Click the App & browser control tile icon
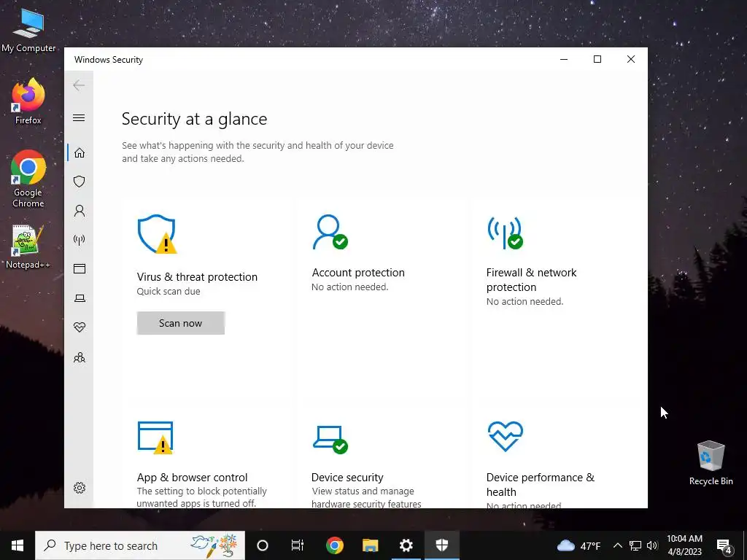747x560 pixels. pyautogui.click(x=155, y=437)
